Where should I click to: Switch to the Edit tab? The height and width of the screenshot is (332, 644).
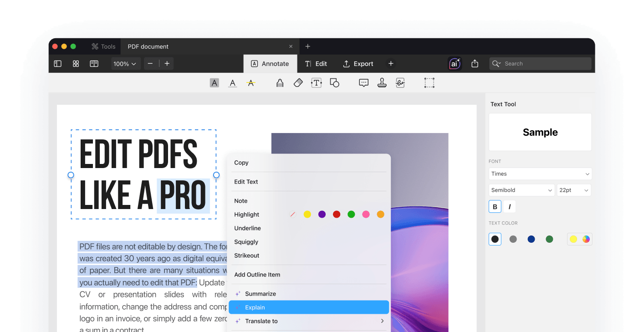[316, 64]
